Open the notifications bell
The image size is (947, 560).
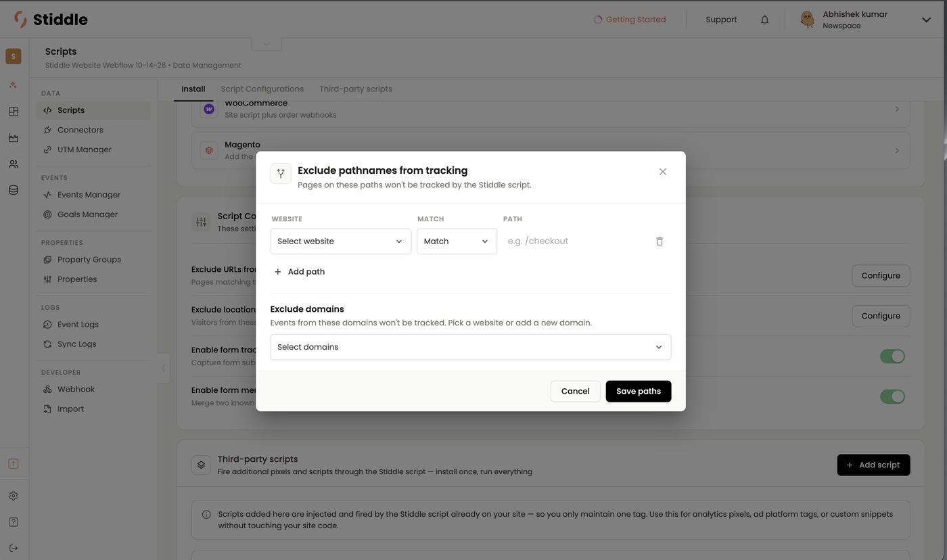pos(765,20)
